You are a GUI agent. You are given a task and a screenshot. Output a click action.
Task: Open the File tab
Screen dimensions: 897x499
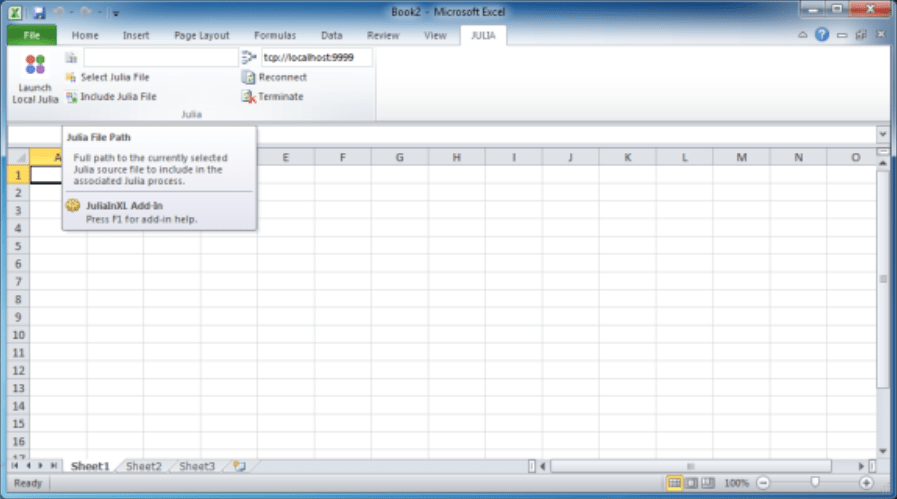[x=32, y=35]
